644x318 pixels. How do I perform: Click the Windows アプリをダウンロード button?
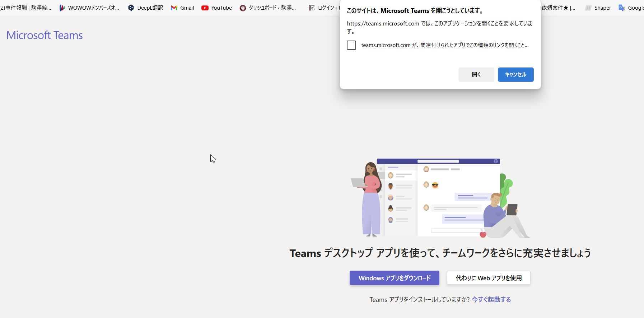tap(394, 278)
